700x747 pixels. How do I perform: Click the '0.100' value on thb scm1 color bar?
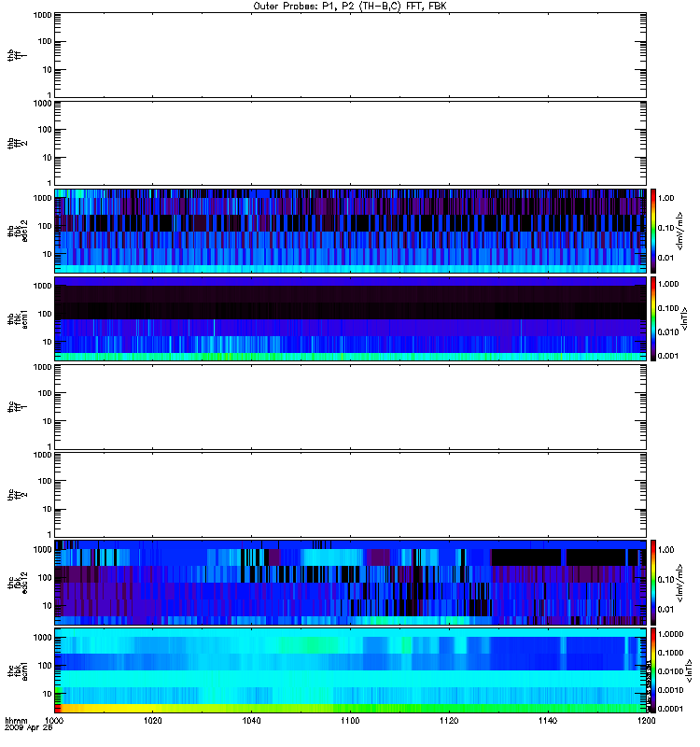[668, 308]
